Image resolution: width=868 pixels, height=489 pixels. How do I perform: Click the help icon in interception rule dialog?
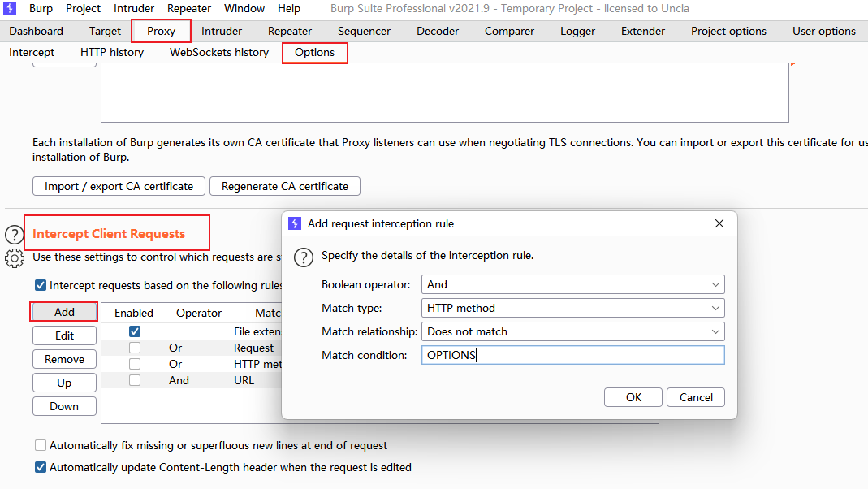(304, 257)
